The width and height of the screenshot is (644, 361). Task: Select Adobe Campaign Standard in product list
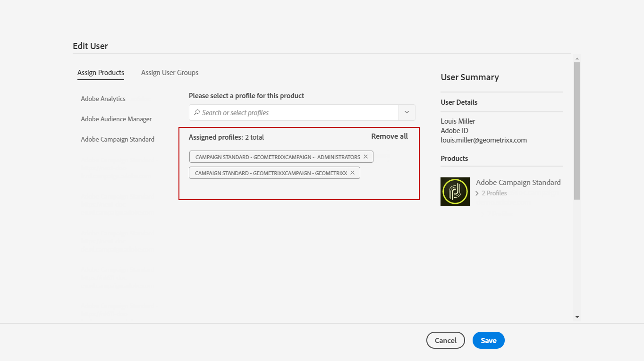click(x=118, y=139)
